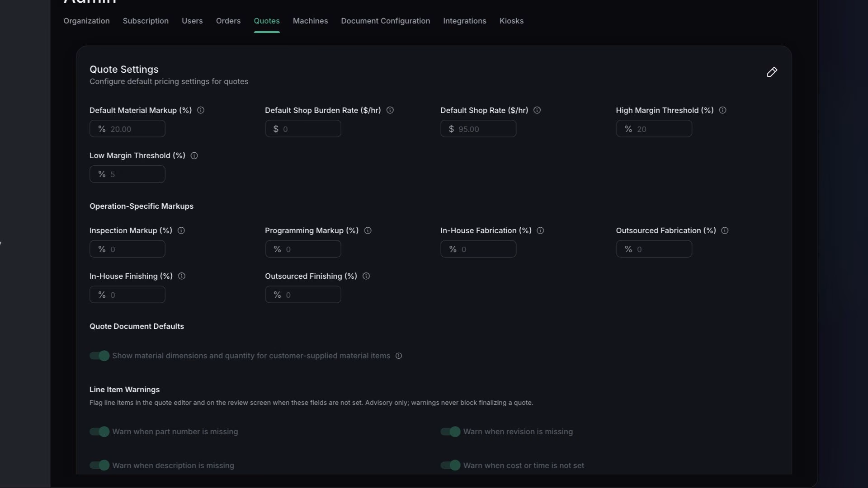Screen dimensions: 868x488
Task: Open info icon for Programming Markup
Action: 368,230
